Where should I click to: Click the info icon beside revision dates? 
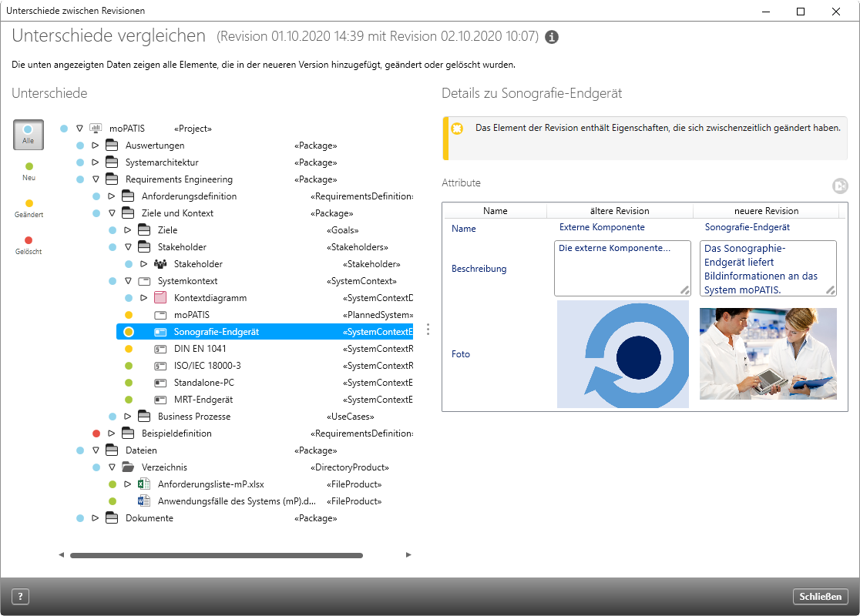tap(552, 37)
